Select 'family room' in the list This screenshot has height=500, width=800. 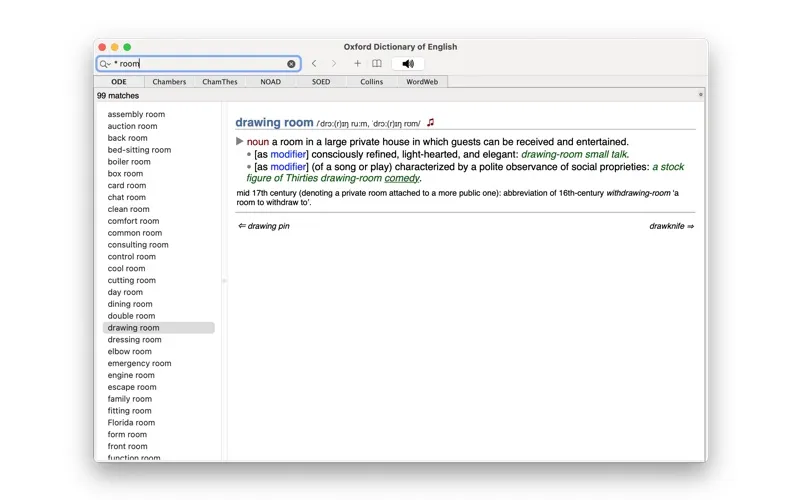tap(130, 399)
